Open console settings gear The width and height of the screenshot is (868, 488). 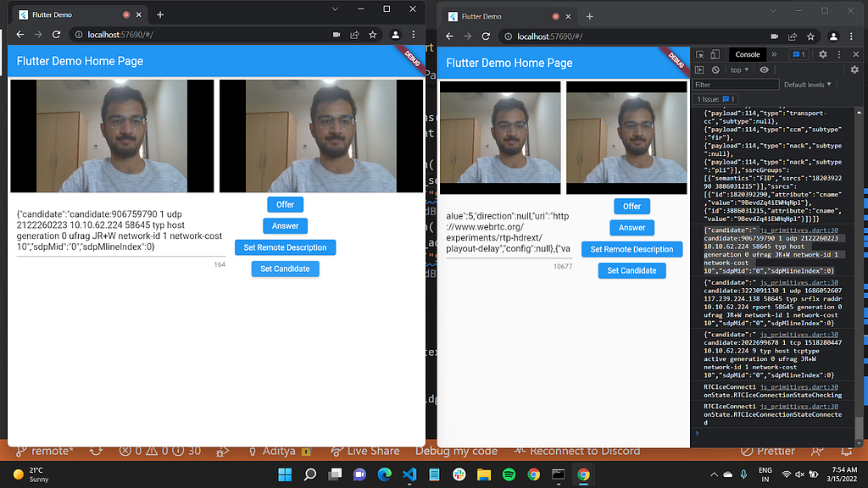pyautogui.click(x=854, y=69)
